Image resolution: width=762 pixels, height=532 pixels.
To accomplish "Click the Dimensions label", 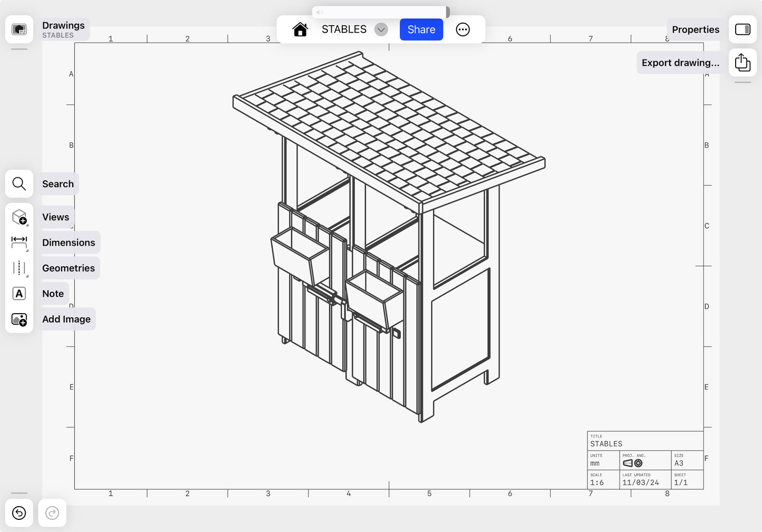I will (x=69, y=243).
